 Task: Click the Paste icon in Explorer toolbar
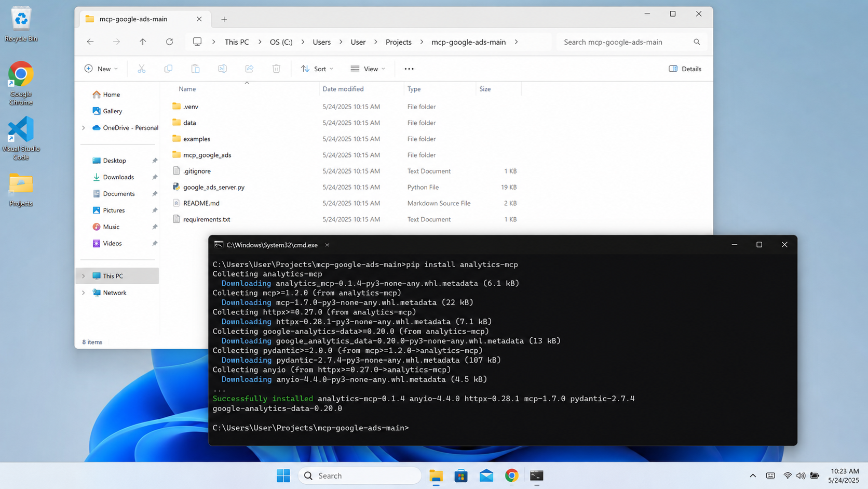(x=195, y=69)
